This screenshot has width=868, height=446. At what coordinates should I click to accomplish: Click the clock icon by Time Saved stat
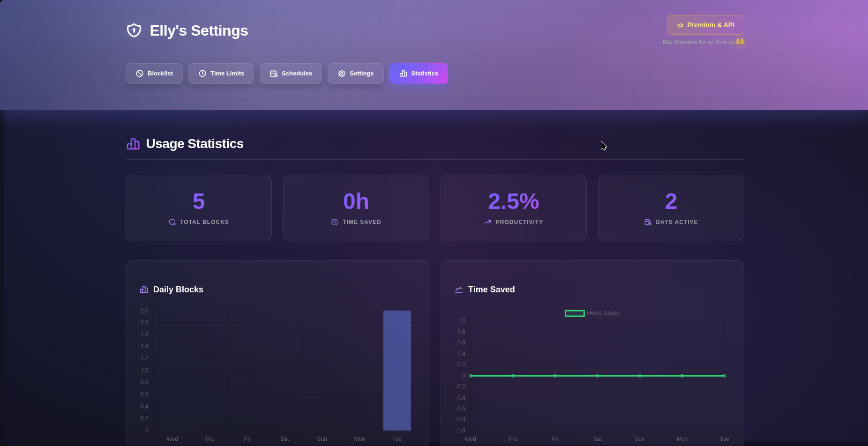click(335, 222)
